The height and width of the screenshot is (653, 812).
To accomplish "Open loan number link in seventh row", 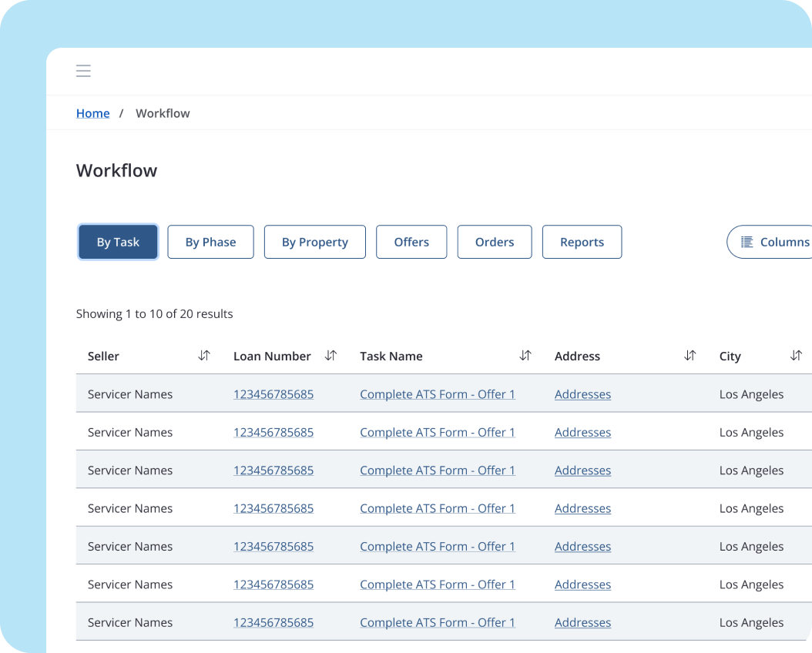I will pyautogui.click(x=273, y=622).
